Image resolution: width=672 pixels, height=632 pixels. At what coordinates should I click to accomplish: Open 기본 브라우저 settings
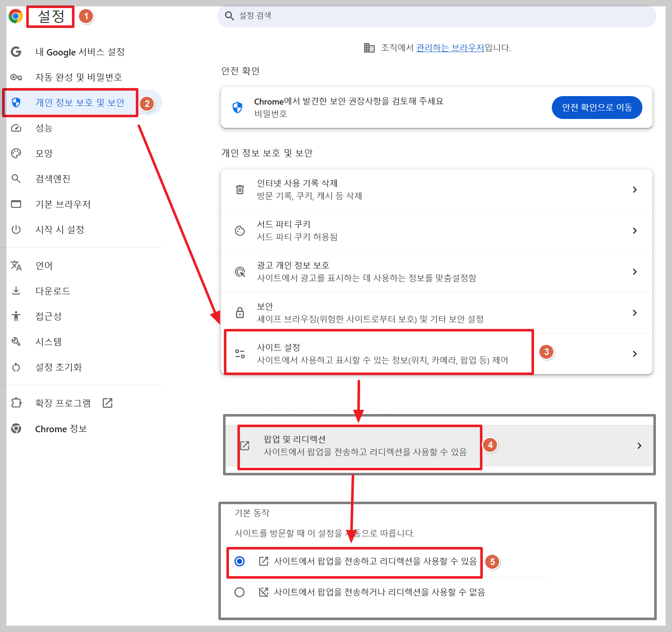pyautogui.click(x=63, y=204)
